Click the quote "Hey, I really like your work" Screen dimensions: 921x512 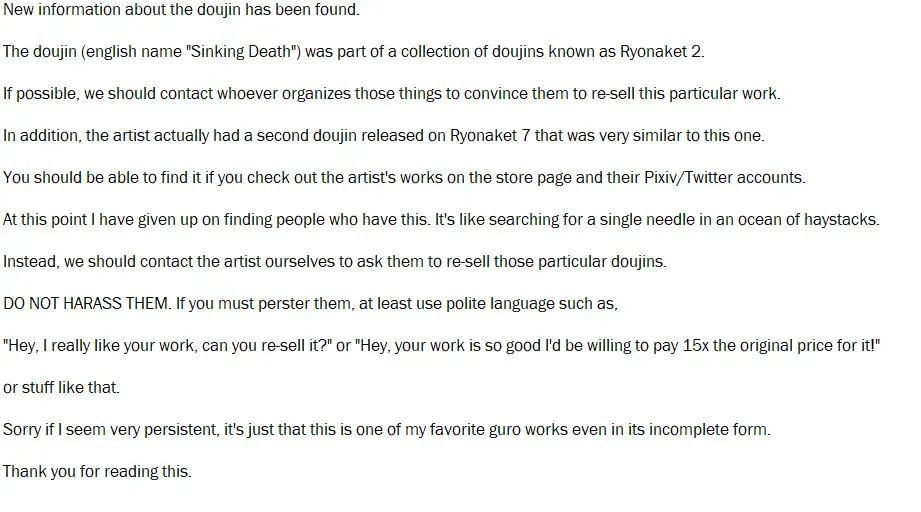tap(110, 346)
